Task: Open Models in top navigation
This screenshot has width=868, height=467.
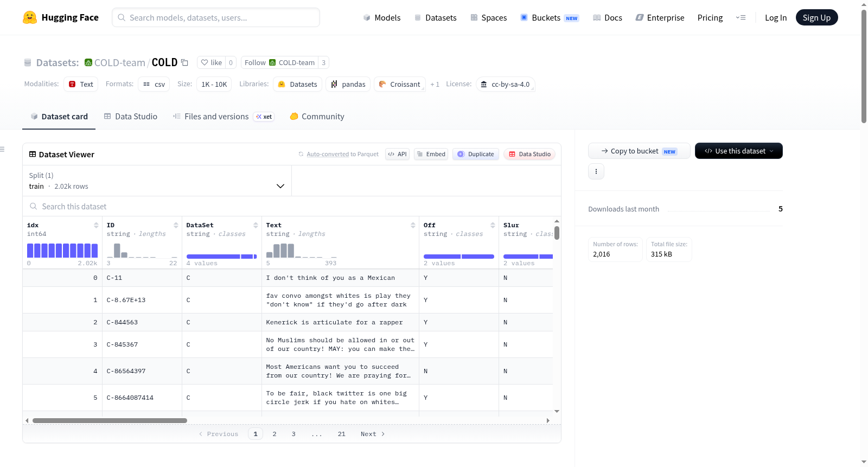Action: 382,17
